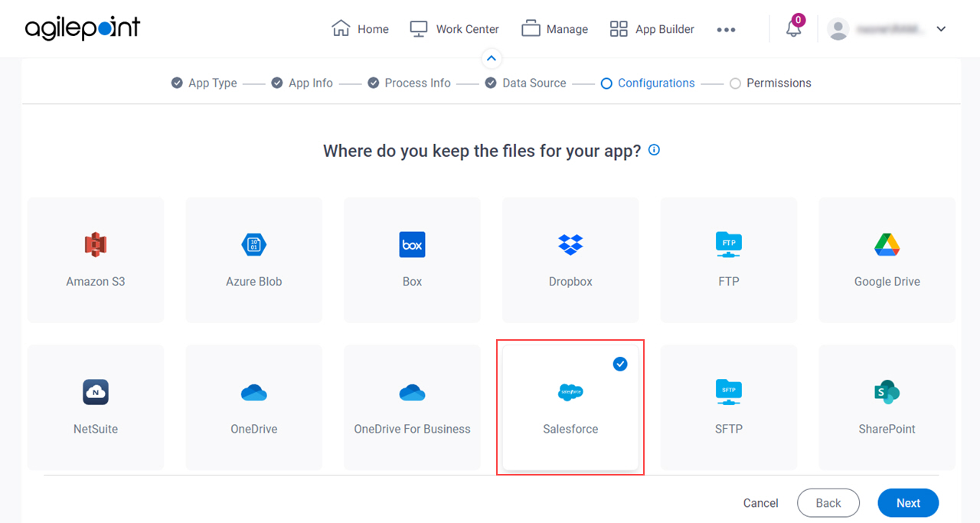Click the Salesforce label text
Screen dimensions: 980x523
570,429
